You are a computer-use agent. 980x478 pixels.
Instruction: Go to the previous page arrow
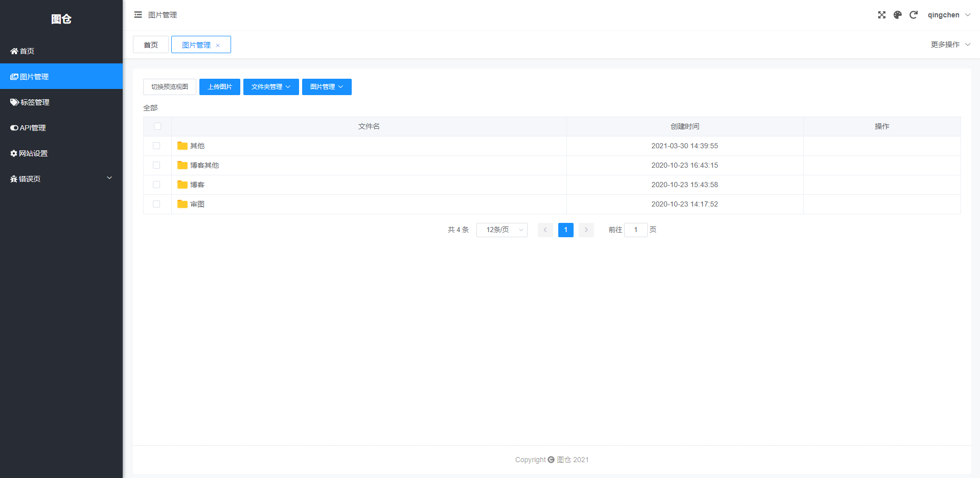click(x=545, y=230)
